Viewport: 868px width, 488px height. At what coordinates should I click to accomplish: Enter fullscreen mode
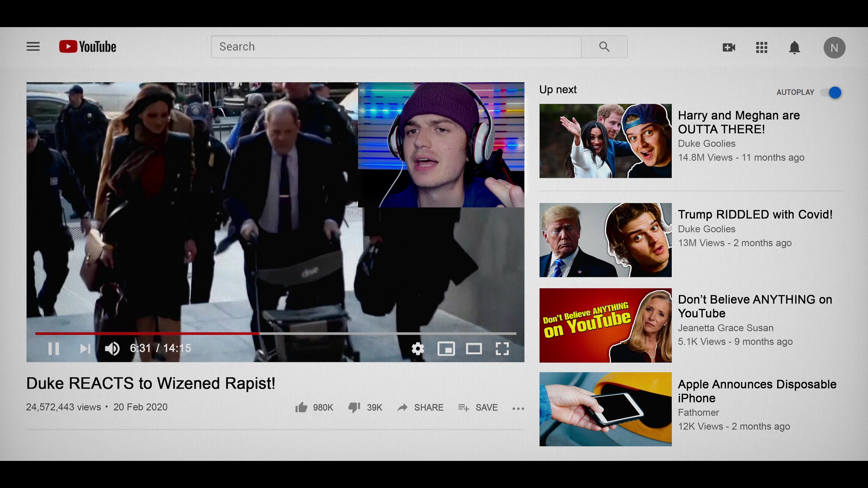point(502,348)
